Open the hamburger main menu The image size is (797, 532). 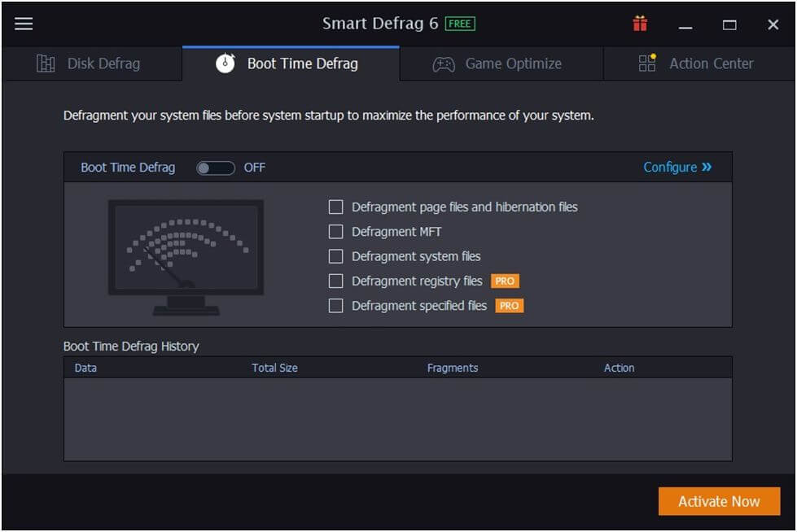(x=24, y=24)
